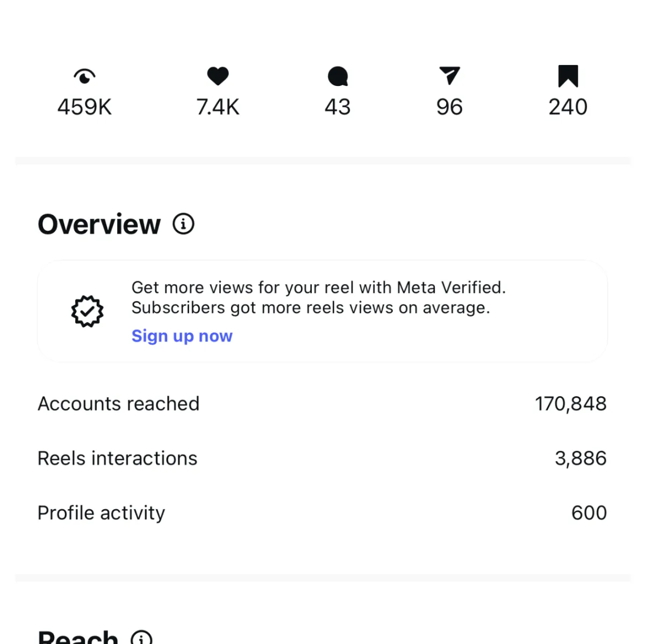Tap the 7.4K likes count
Viewport: 645px width, 644px height.
click(x=218, y=107)
